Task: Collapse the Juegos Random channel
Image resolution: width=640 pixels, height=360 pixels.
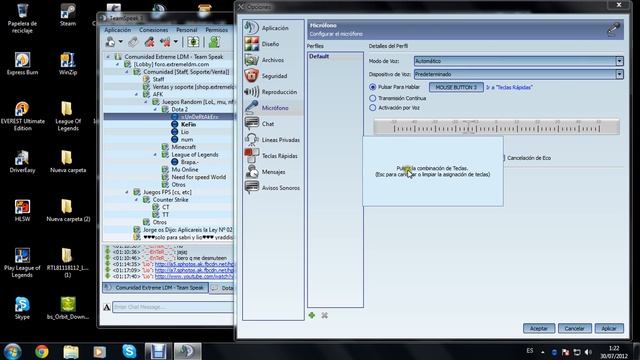Action: [x=146, y=102]
